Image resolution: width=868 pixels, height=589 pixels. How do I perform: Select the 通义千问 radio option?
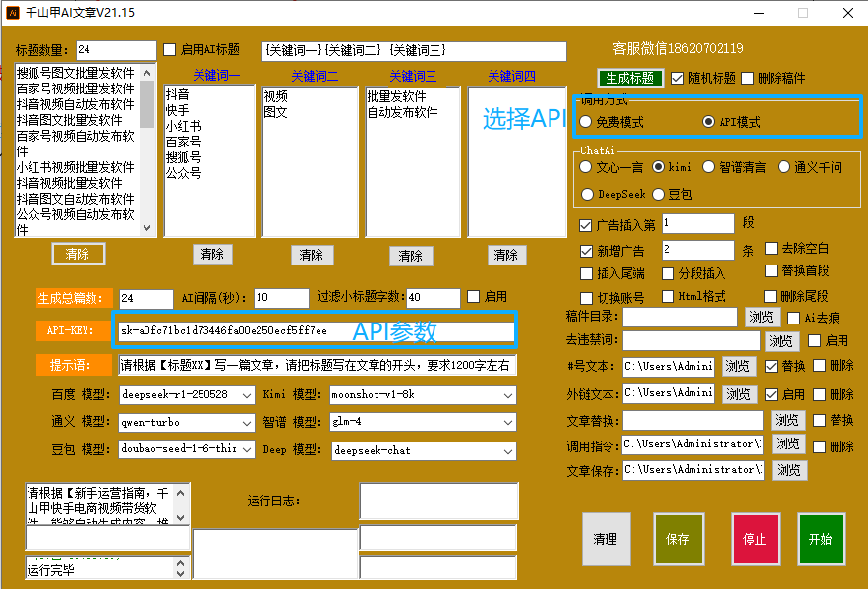point(784,167)
